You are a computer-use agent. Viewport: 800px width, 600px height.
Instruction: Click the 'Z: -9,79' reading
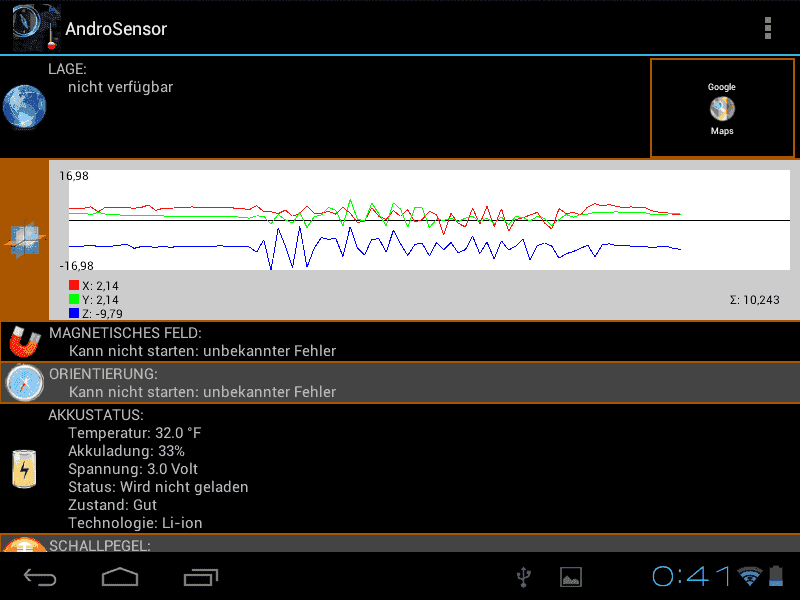coord(102,313)
